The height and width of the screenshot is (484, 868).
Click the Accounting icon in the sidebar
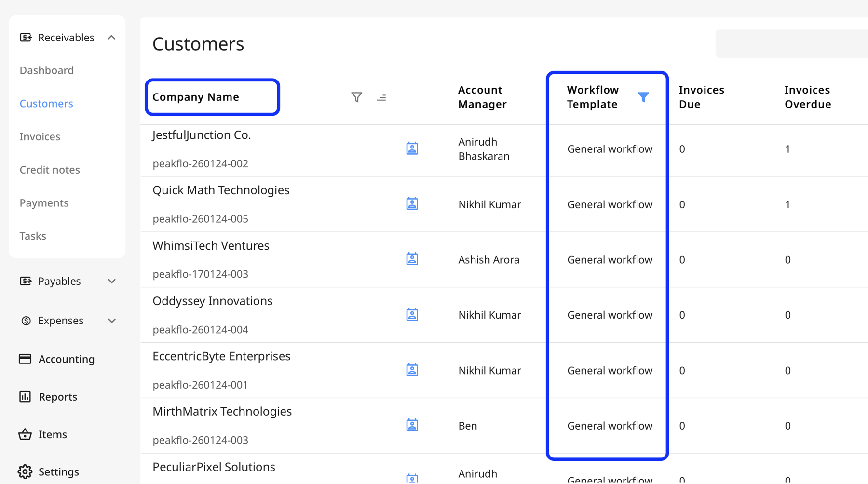(x=26, y=359)
